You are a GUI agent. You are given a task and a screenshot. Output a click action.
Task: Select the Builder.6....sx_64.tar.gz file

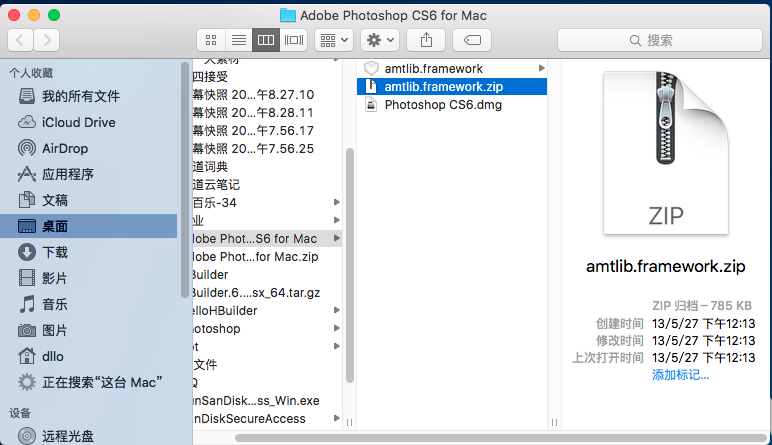267,293
